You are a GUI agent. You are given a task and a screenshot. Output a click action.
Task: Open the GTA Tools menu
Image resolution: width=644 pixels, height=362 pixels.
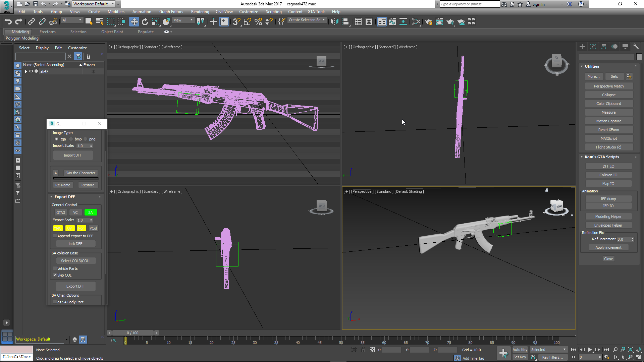(x=316, y=12)
